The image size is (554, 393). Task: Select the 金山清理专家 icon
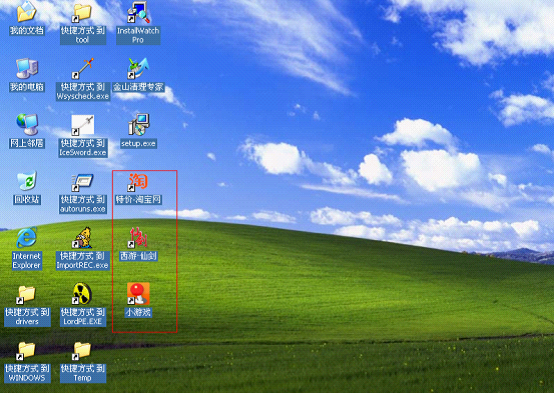[x=138, y=68]
